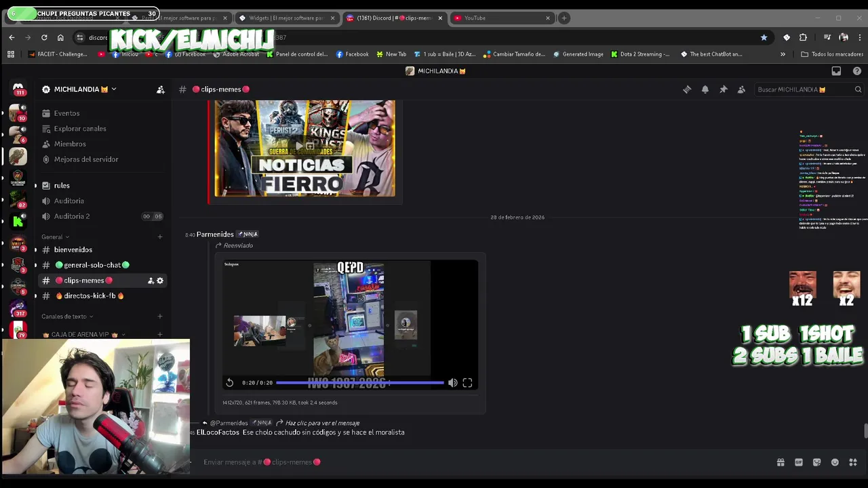Expand the MICHILANDIA server dropdown menu
Image resolution: width=868 pixels, height=488 pixels.
114,89
